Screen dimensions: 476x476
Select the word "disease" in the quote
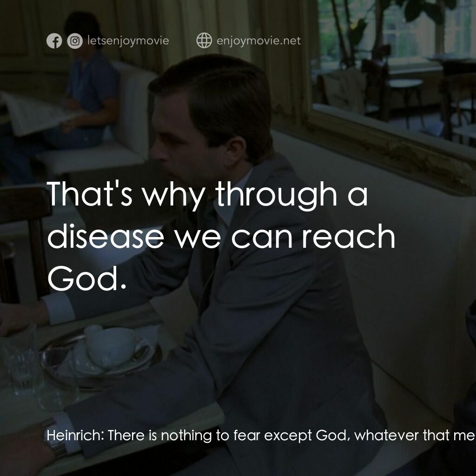106,237
